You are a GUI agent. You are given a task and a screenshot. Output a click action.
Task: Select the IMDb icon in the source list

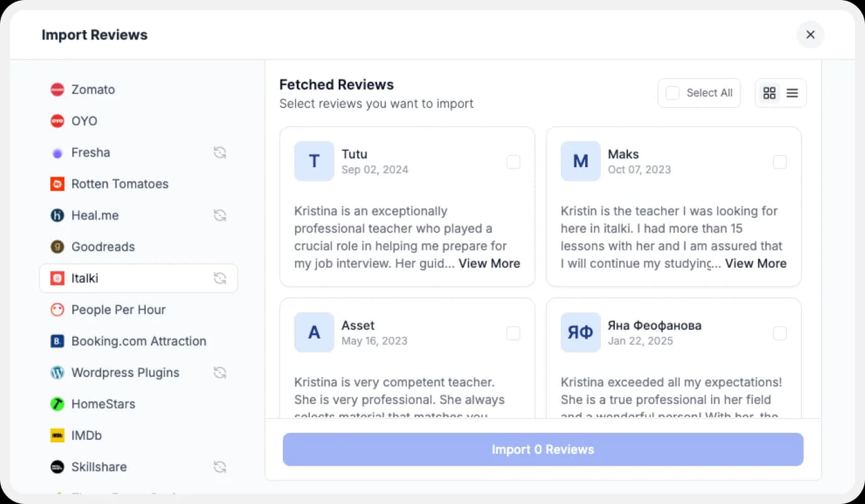[x=57, y=435]
